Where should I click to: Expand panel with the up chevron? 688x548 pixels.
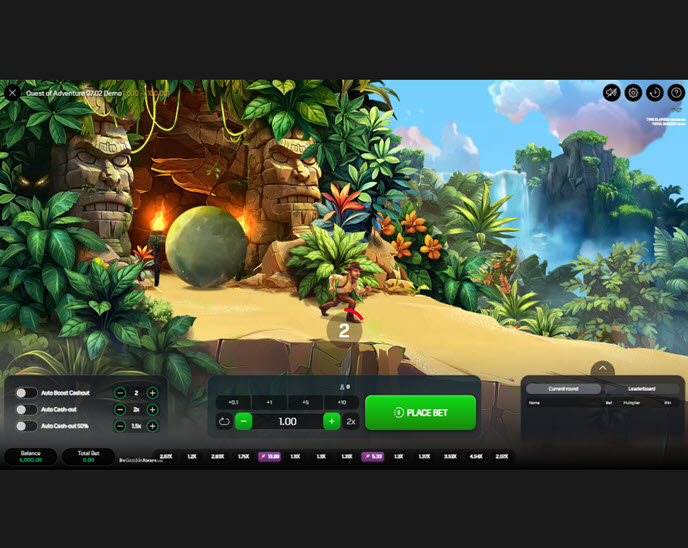click(x=602, y=368)
